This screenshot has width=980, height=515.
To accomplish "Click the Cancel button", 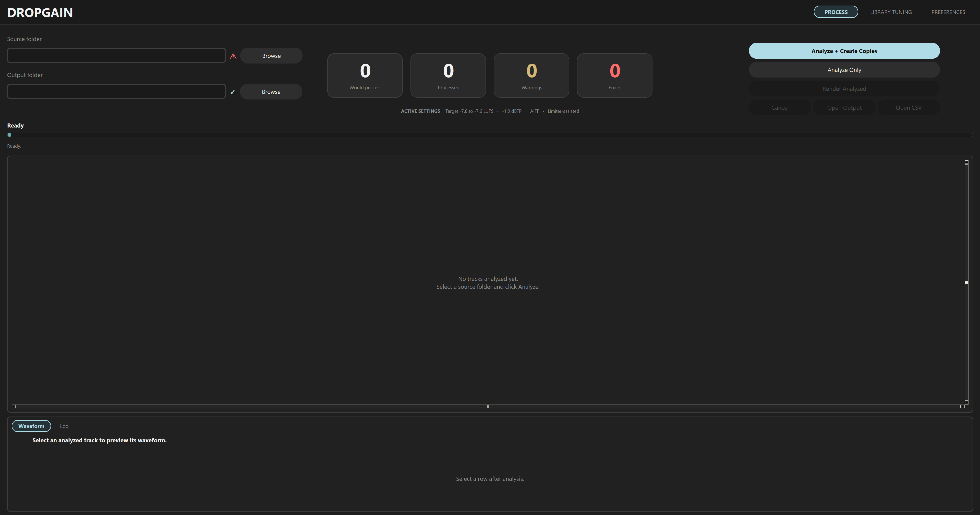I will (x=780, y=108).
